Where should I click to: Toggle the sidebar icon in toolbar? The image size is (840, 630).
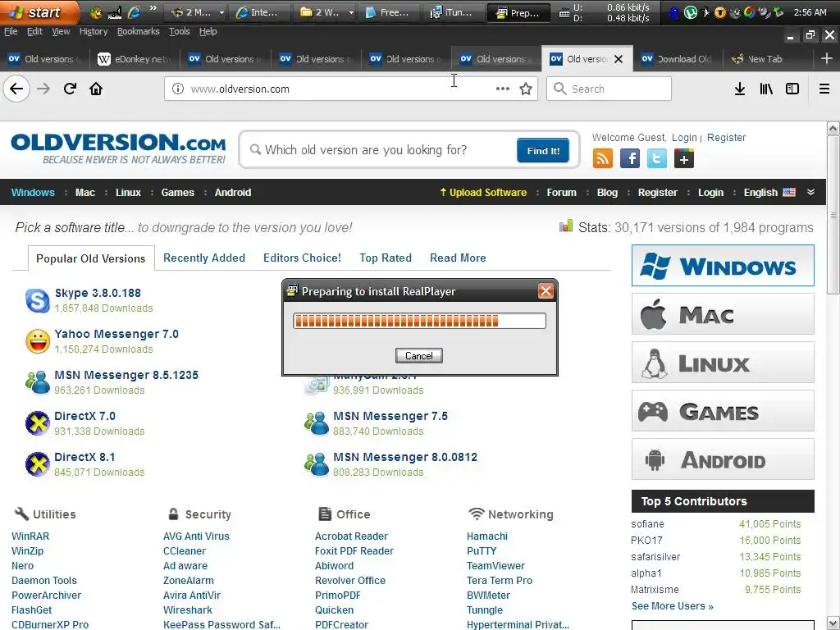click(792, 89)
